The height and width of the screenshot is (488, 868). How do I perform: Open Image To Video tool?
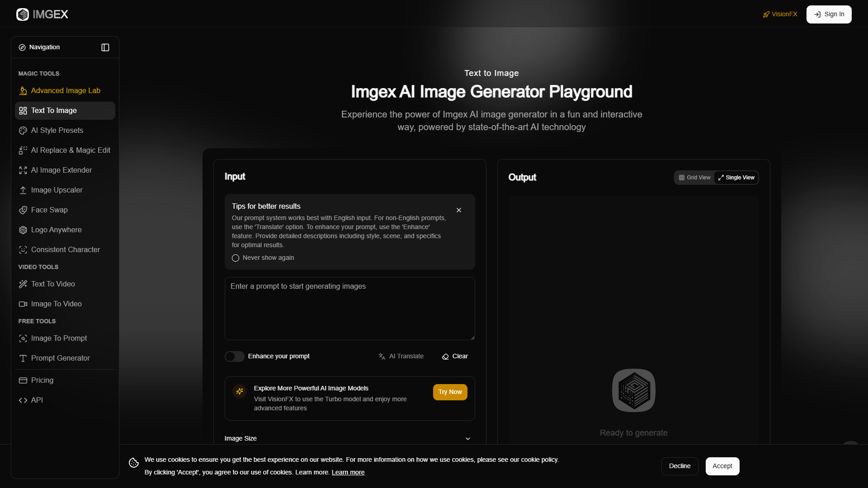pyautogui.click(x=65, y=304)
